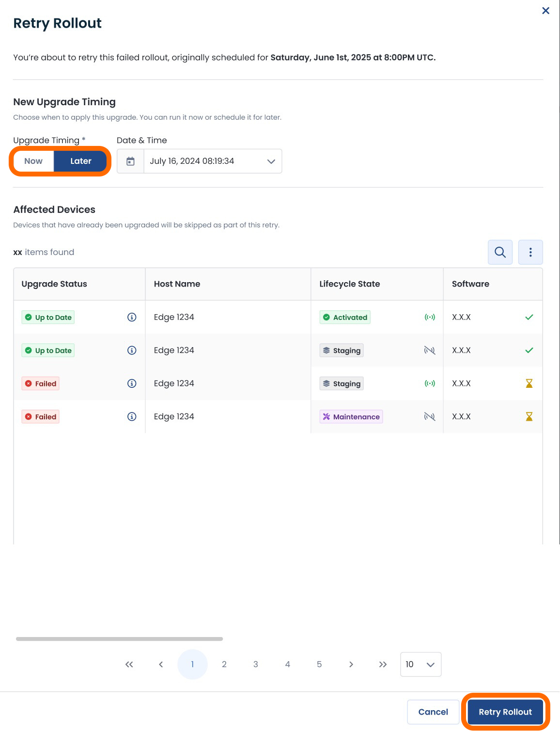The height and width of the screenshot is (733, 560).
Task: Click the Maintenance lifecycle badge
Action: tap(351, 416)
